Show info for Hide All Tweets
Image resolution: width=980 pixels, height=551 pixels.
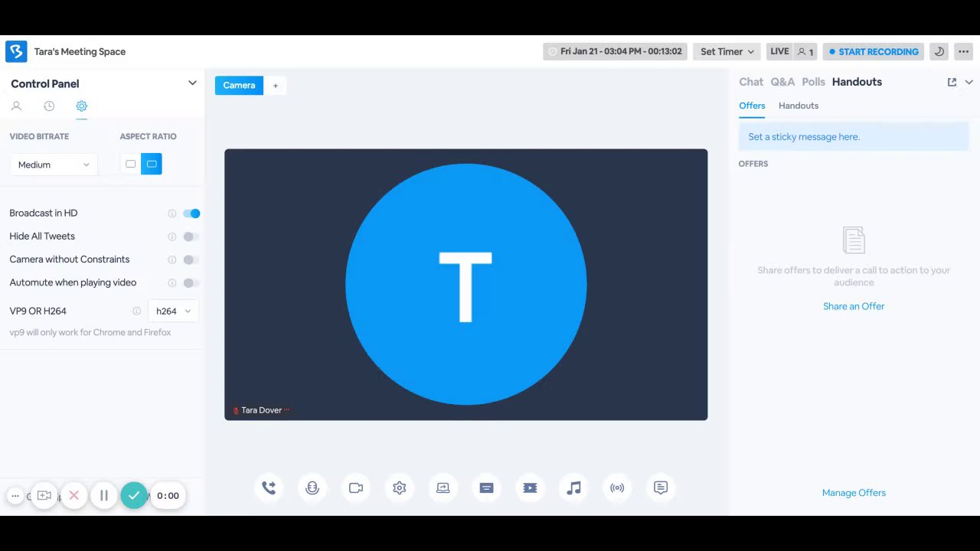tap(172, 236)
